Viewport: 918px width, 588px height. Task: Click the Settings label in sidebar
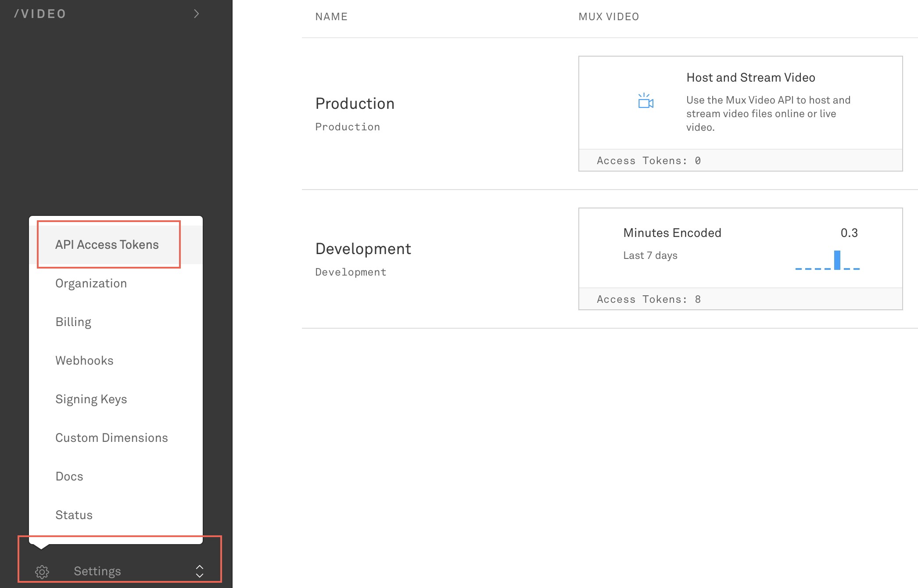coord(97,571)
